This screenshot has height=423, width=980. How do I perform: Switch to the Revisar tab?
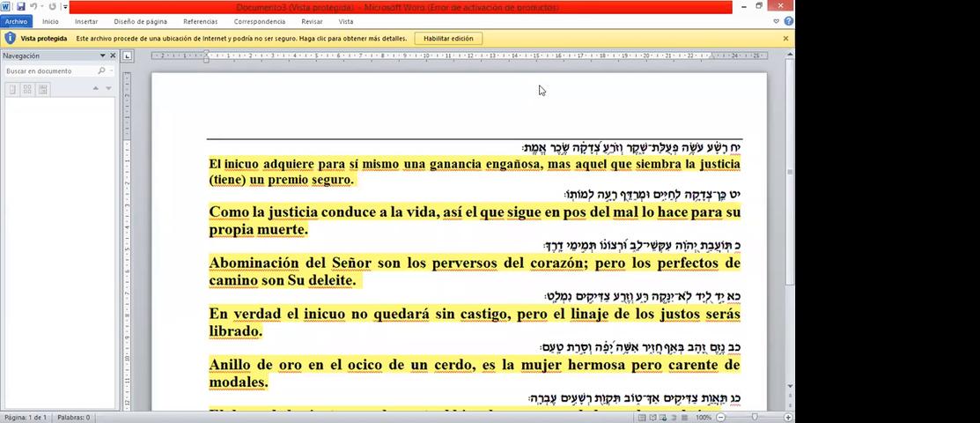(312, 21)
